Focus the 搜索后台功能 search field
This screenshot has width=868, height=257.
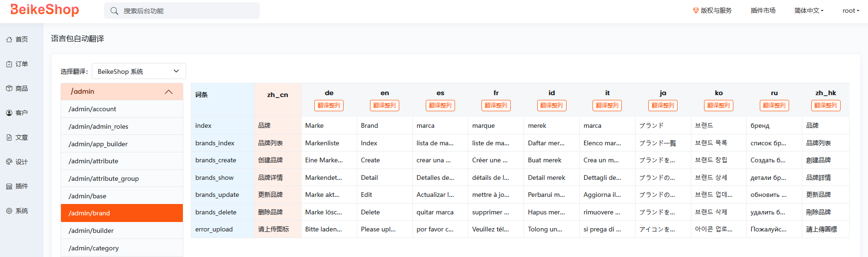click(182, 11)
